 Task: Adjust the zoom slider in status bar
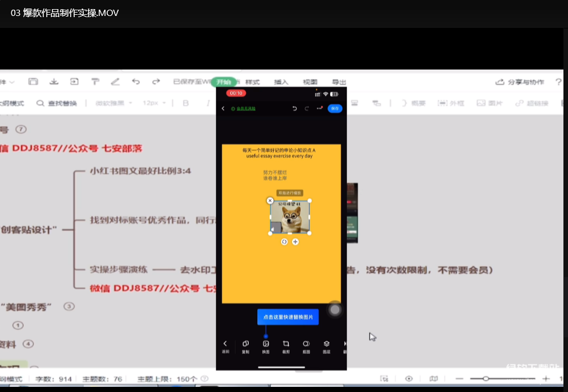(486, 379)
